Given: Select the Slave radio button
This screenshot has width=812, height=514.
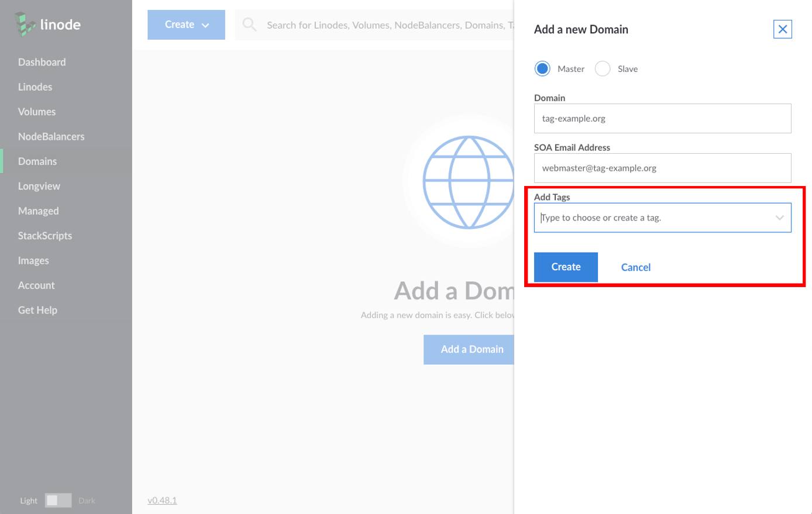Looking at the screenshot, I should [x=603, y=68].
